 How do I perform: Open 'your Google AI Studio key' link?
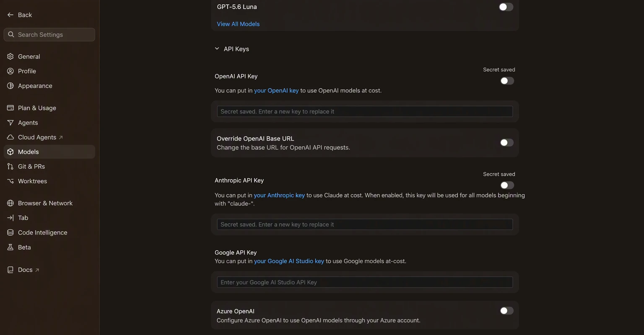click(x=289, y=261)
